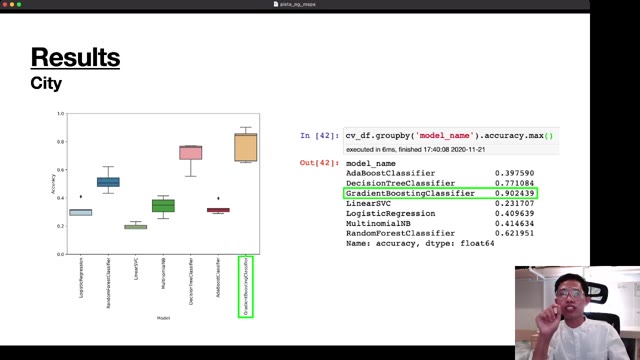This screenshot has height=360, width=640.
Task: Click the 1.0 tick on the y-axis
Action: coord(60,113)
